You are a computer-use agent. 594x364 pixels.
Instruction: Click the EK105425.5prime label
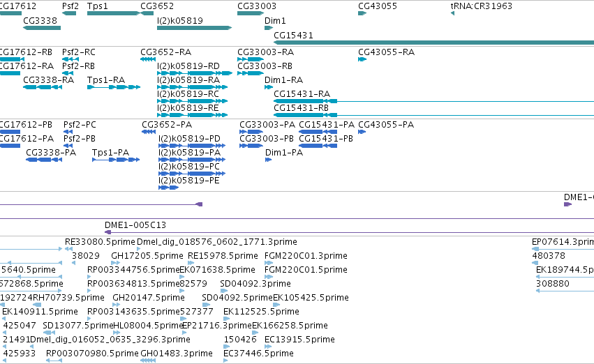[311, 298]
